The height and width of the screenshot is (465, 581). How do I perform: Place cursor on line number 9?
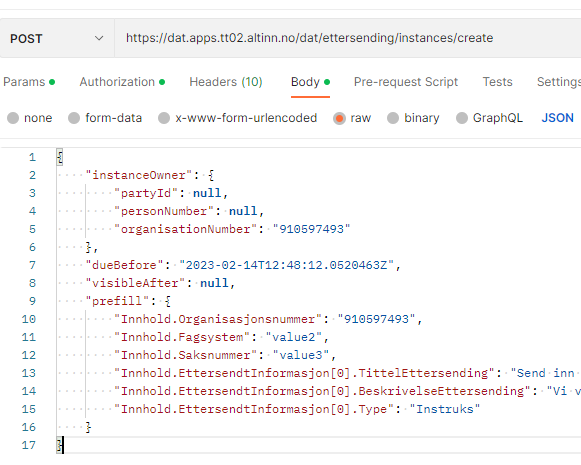tap(32, 301)
